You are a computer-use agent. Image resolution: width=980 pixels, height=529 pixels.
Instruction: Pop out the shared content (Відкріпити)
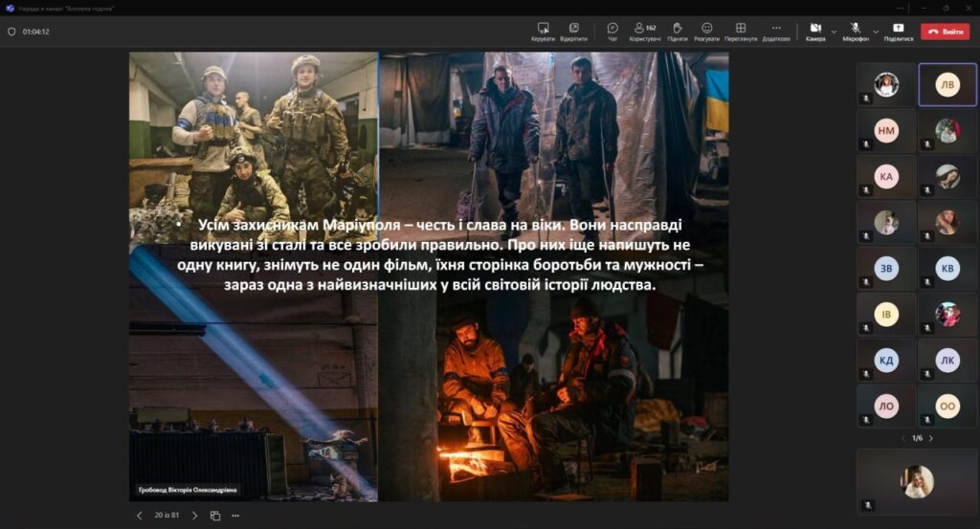(573, 31)
